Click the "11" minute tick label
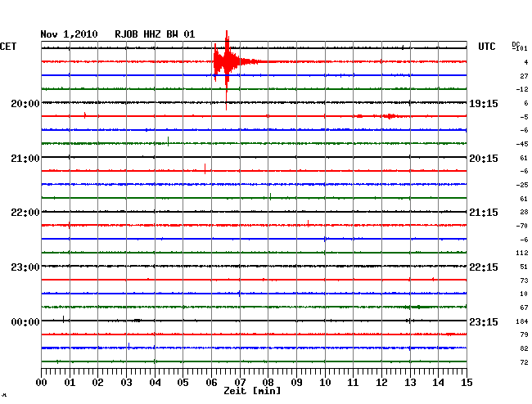The width and height of the screenshot is (532, 404). click(x=354, y=383)
